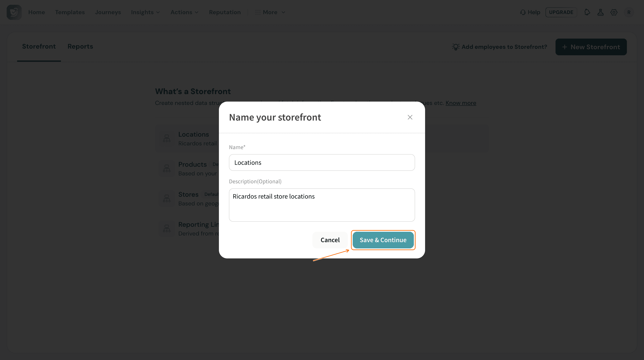Open the settings gear icon
This screenshot has width=644, height=360.
click(x=614, y=12)
